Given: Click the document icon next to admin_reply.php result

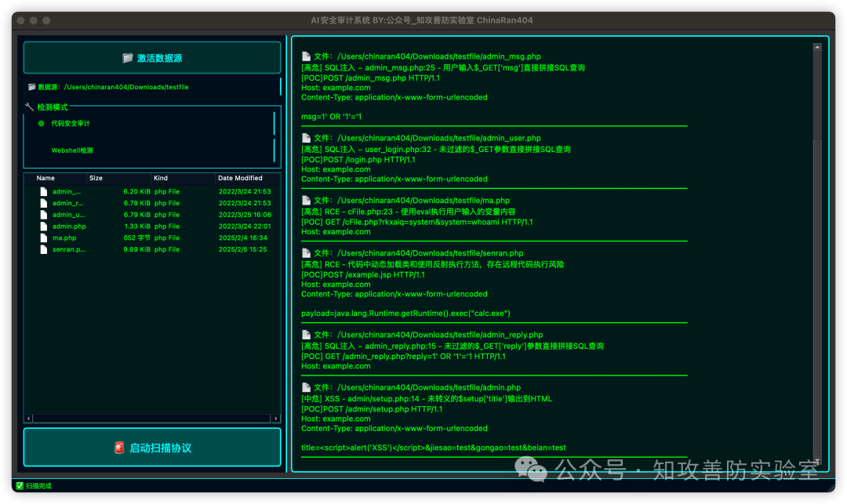Looking at the screenshot, I should [x=307, y=335].
